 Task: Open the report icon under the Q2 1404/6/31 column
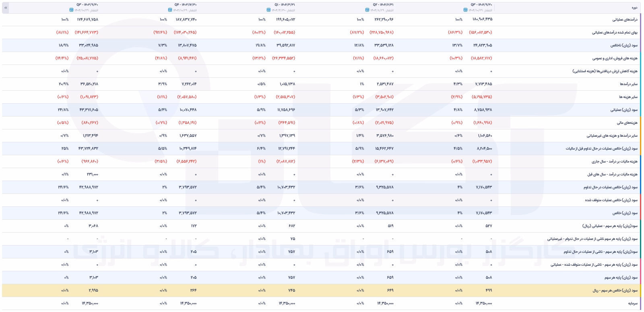[x=367, y=10]
